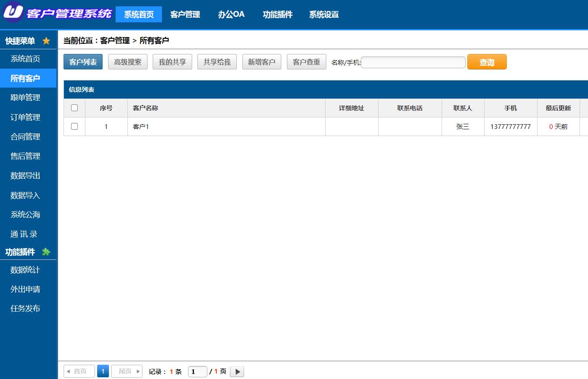Screen dimensions: 588x379
Task: Jump to 首页 in pagination
Action: tap(79, 371)
